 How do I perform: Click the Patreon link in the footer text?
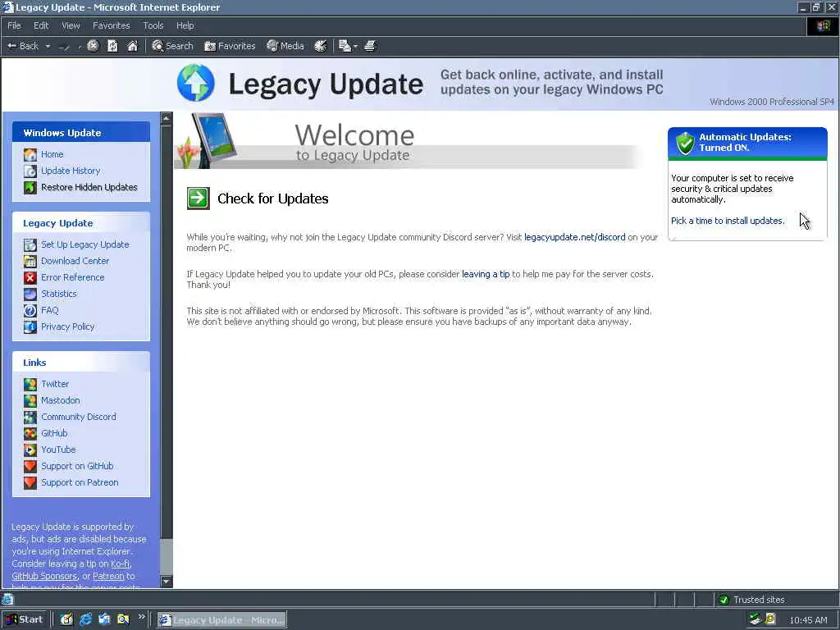coord(108,576)
